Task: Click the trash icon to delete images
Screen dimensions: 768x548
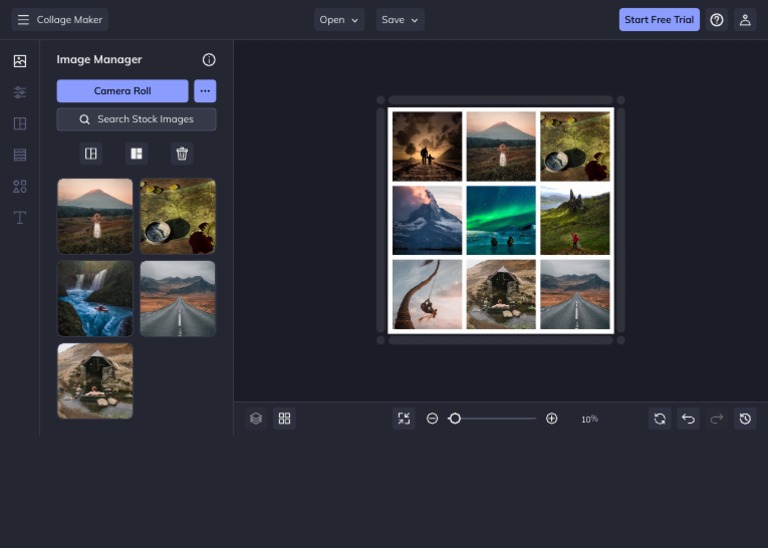Action: (x=181, y=154)
